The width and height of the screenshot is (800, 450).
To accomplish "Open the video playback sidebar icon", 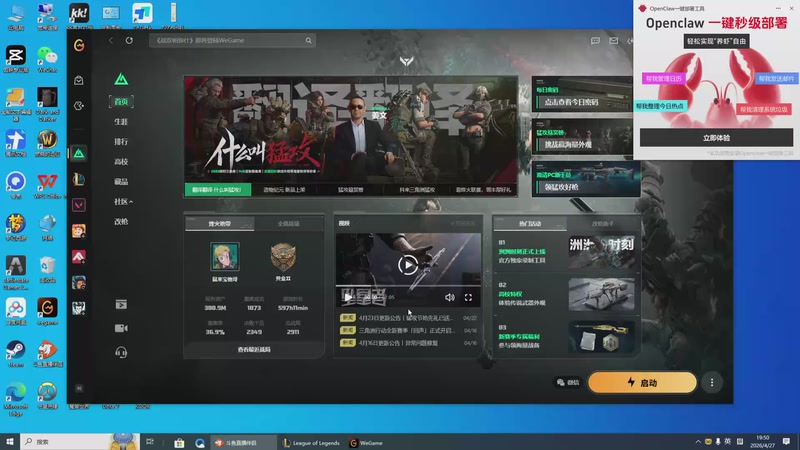I will (121, 305).
